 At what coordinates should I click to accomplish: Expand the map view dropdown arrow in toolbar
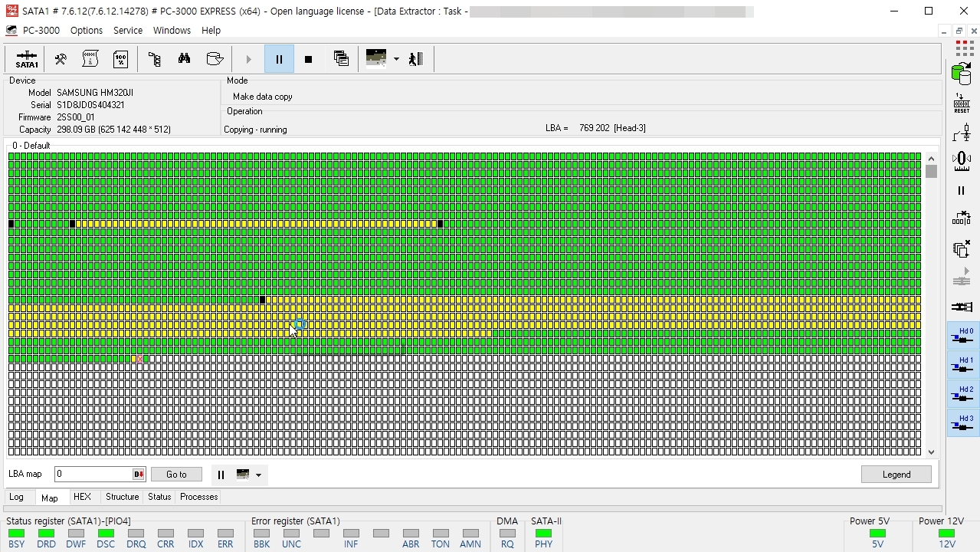[396, 59]
